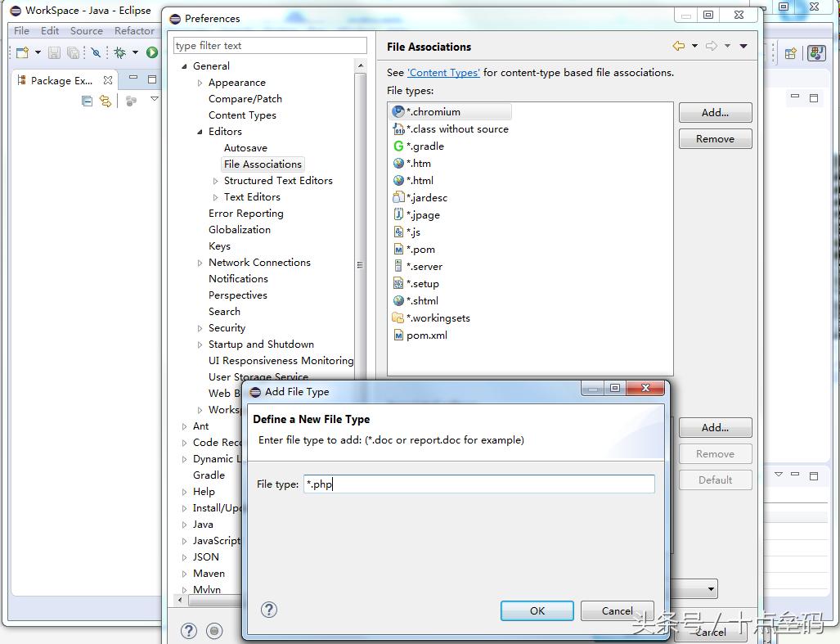Collapse the General tree node
The height and width of the screenshot is (644, 840).
[184, 66]
